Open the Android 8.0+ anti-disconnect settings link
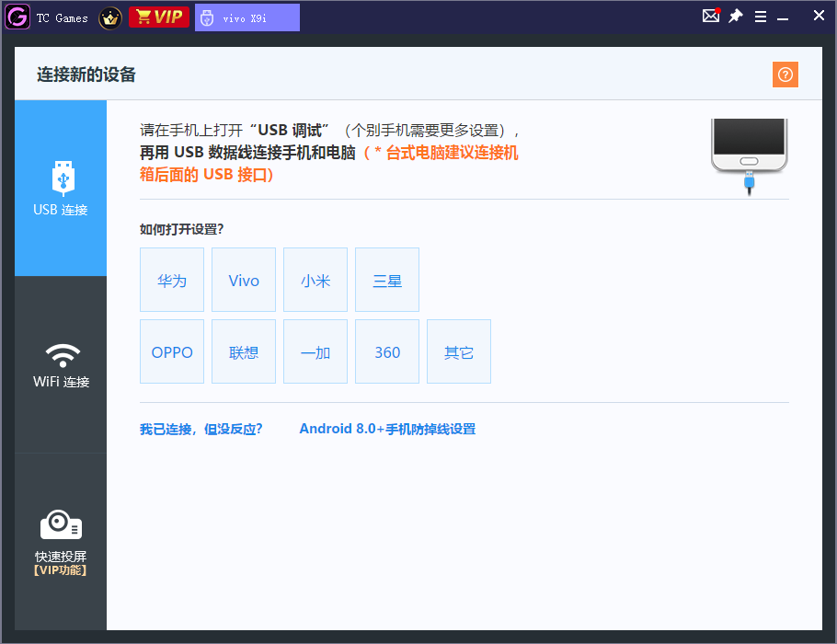This screenshot has height=644, width=837. click(x=387, y=429)
